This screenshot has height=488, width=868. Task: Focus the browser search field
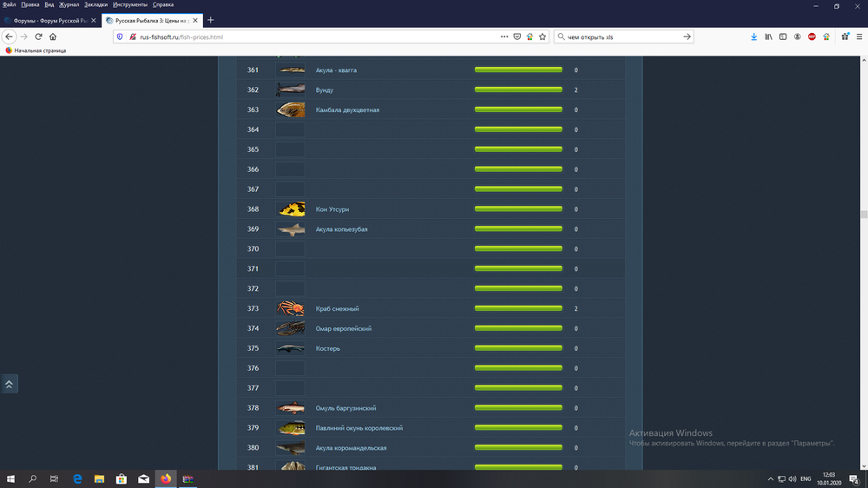(622, 36)
